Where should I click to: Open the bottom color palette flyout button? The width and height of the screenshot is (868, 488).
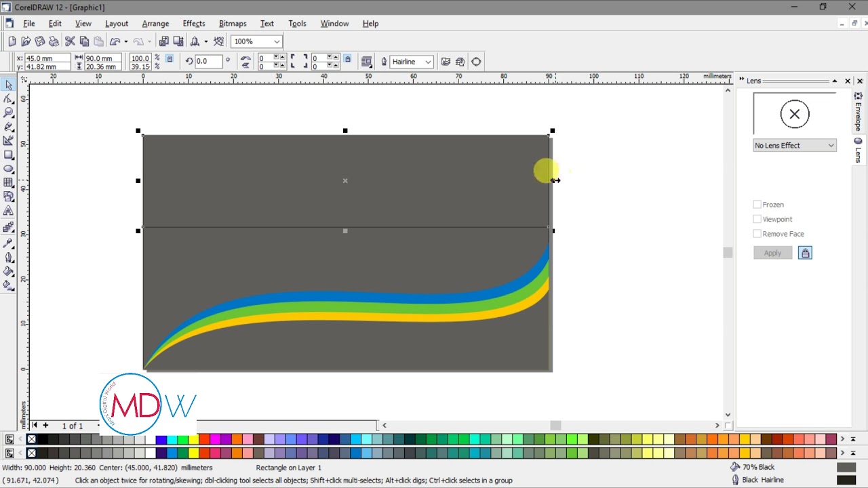9,453
